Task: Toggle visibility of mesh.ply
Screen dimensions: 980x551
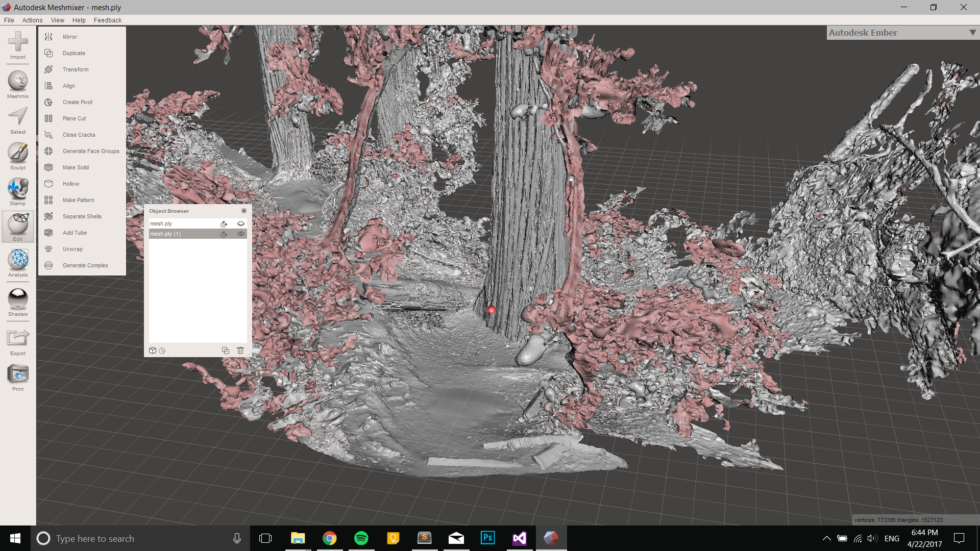Action: pyautogui.click(x=241, y=223)
